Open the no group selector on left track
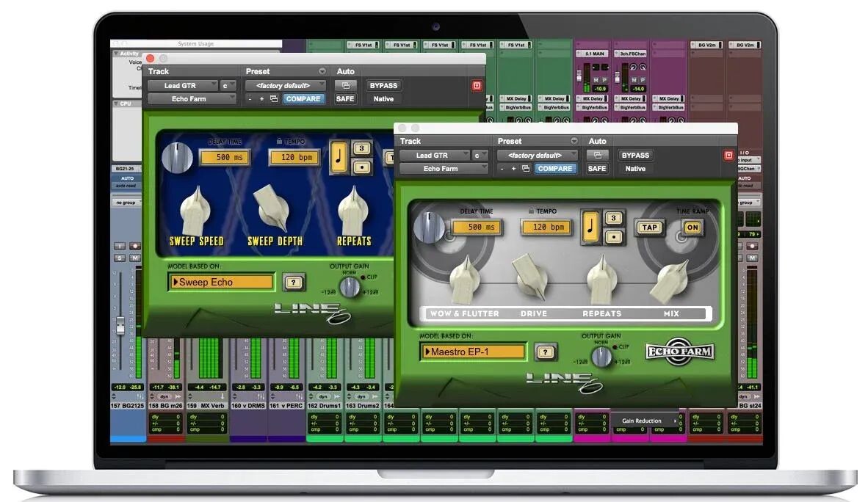The width and height of the screenshot is (868, 502). tap(127, 203)
